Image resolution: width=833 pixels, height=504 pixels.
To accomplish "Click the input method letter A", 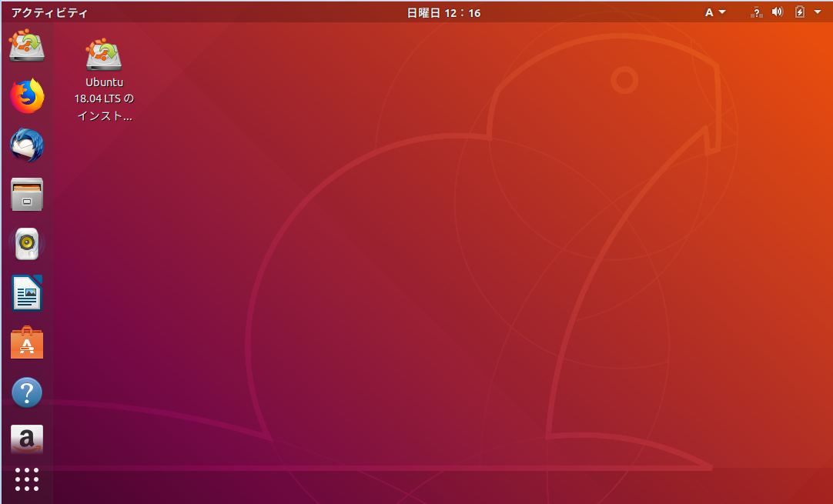I will (x=709, y=12).
